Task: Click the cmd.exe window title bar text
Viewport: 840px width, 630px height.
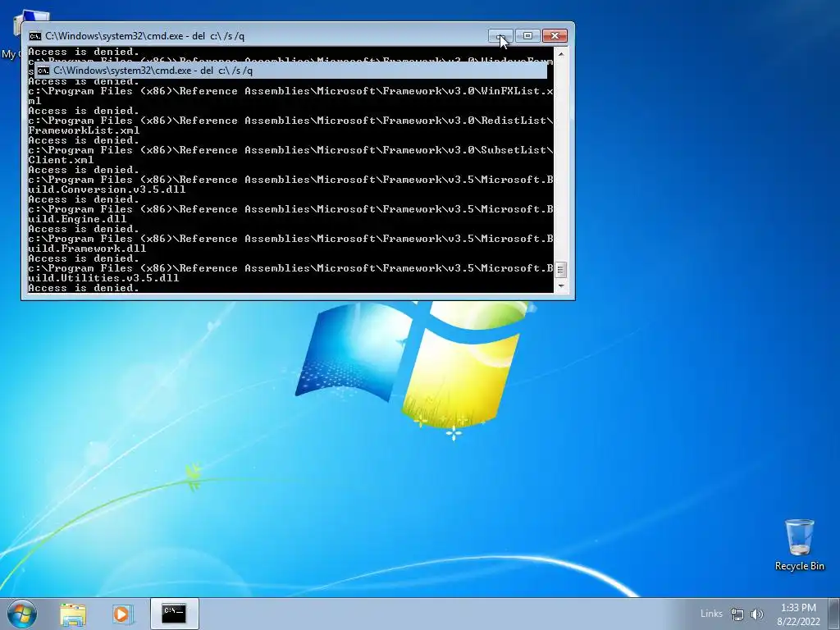Action: [144, 36]
